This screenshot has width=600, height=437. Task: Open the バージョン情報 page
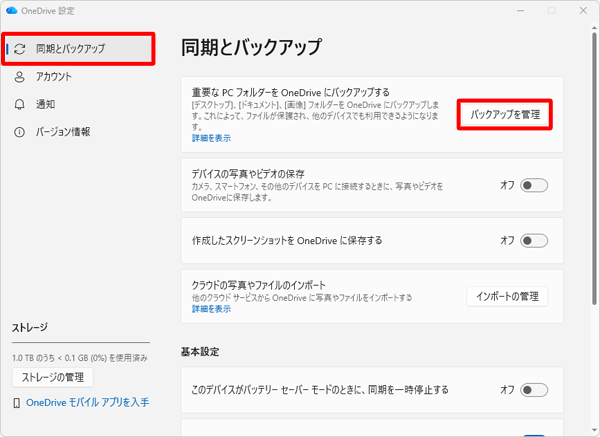point(78,132)
